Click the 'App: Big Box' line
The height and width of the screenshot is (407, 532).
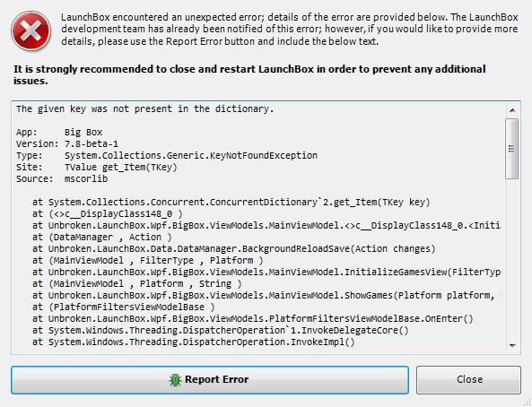tap(59, 133)
